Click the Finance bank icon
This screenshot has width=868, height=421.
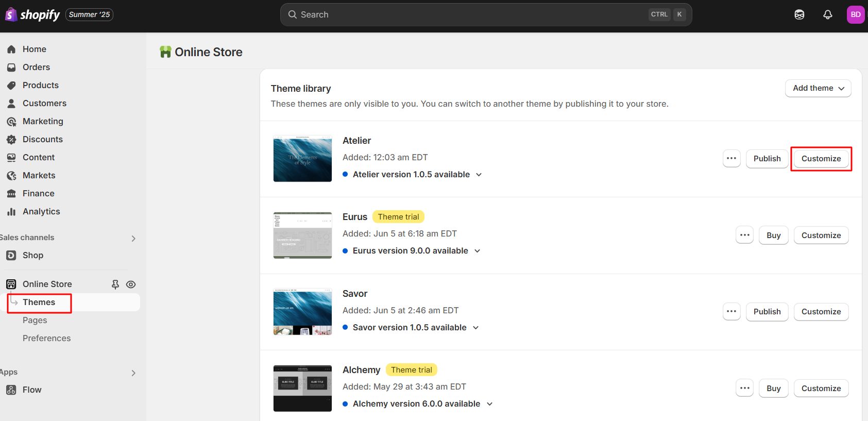click(x=11, y=194)
